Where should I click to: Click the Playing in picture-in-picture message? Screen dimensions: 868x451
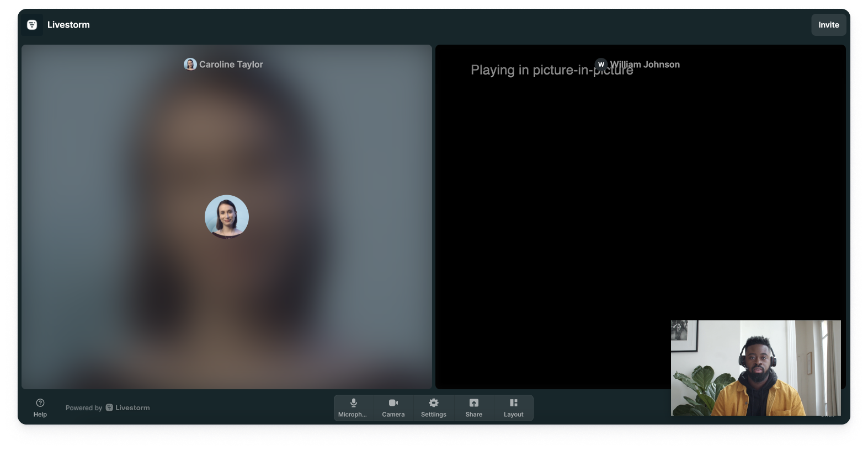tap(552, 70)
